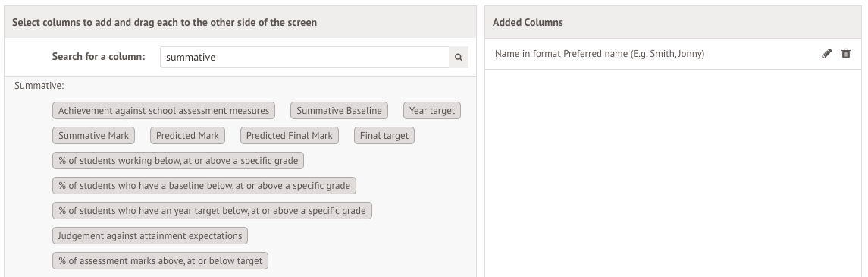Select the Predicted Final Mark tag

tap(290, 136)
